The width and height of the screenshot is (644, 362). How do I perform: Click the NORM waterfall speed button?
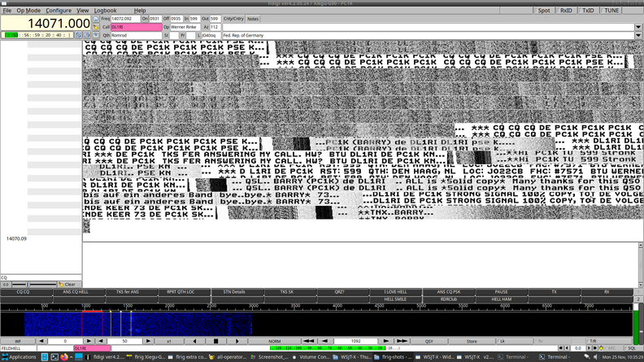275,341
